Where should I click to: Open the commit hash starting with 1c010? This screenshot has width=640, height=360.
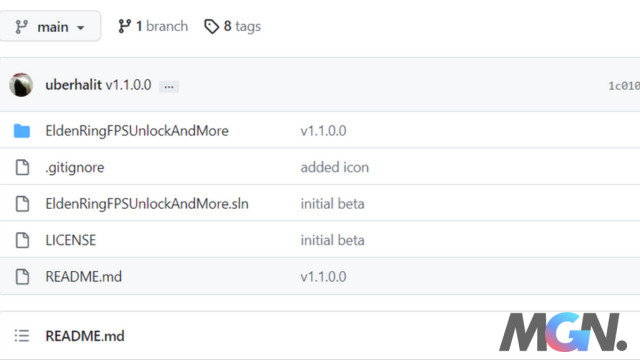(x=624, y=86)
